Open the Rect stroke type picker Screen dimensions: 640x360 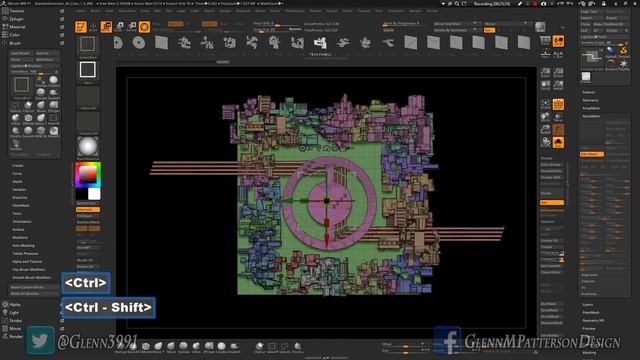[x=87, y=71]
